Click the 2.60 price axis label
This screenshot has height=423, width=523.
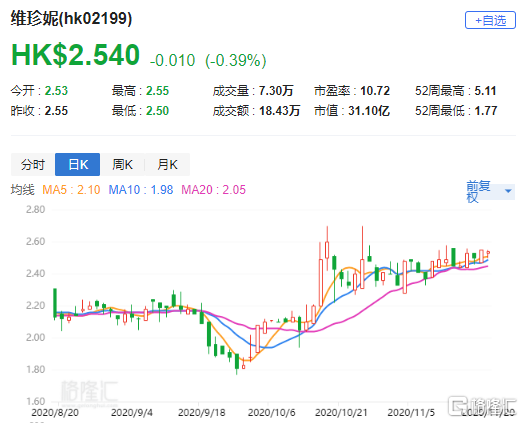pos(35,241)
